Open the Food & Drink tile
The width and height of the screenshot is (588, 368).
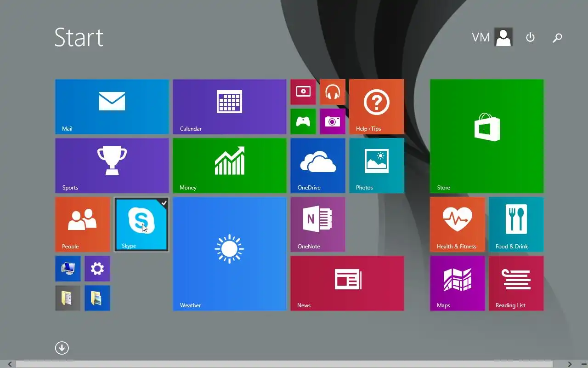(x=516, y=224)
